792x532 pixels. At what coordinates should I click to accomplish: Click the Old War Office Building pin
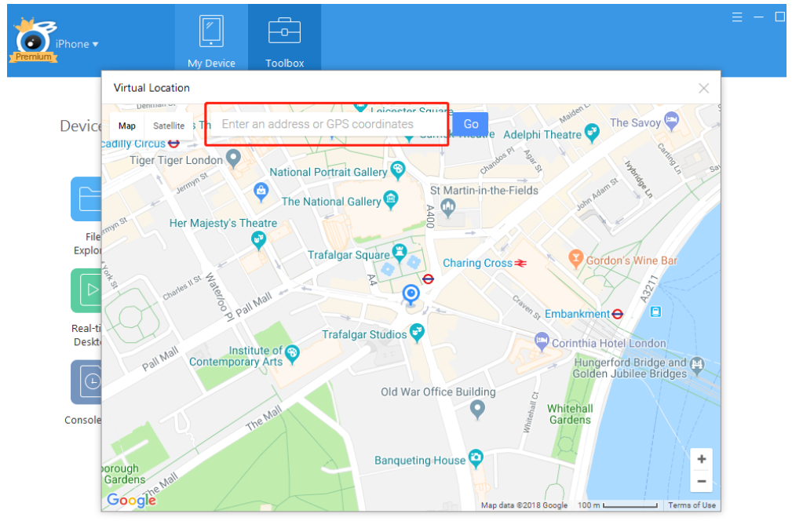pos(477,410)
